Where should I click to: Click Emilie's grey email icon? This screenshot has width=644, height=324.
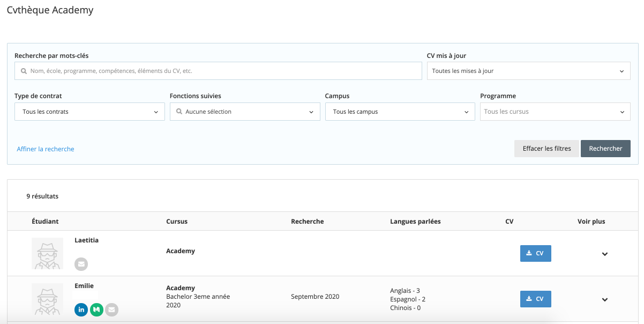point(111,310)
